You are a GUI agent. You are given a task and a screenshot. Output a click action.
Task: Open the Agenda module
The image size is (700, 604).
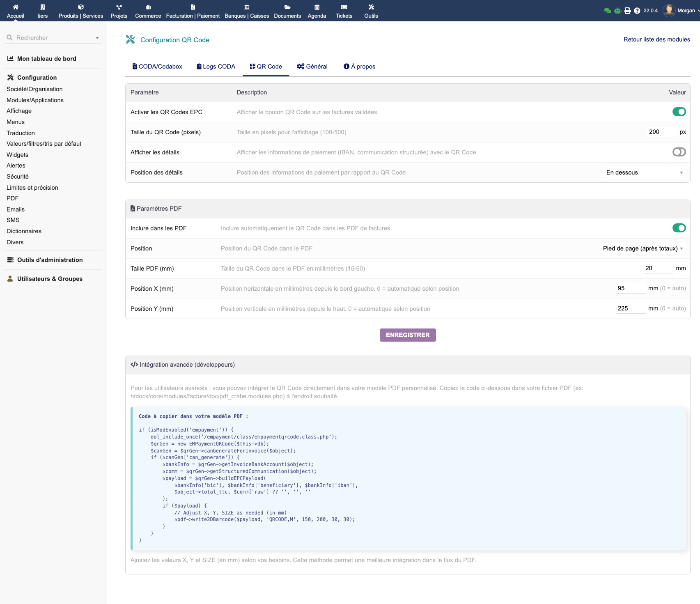[317, 11]
